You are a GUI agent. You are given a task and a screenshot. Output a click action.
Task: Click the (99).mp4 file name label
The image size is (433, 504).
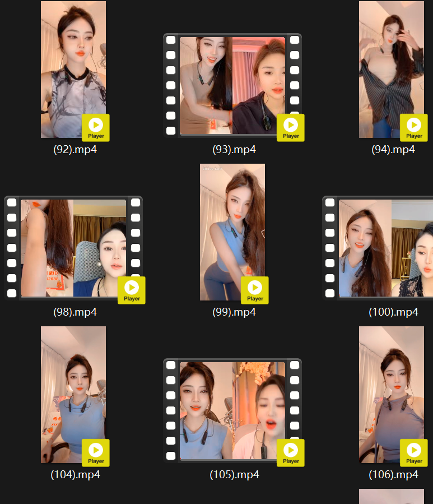(234, 312)
